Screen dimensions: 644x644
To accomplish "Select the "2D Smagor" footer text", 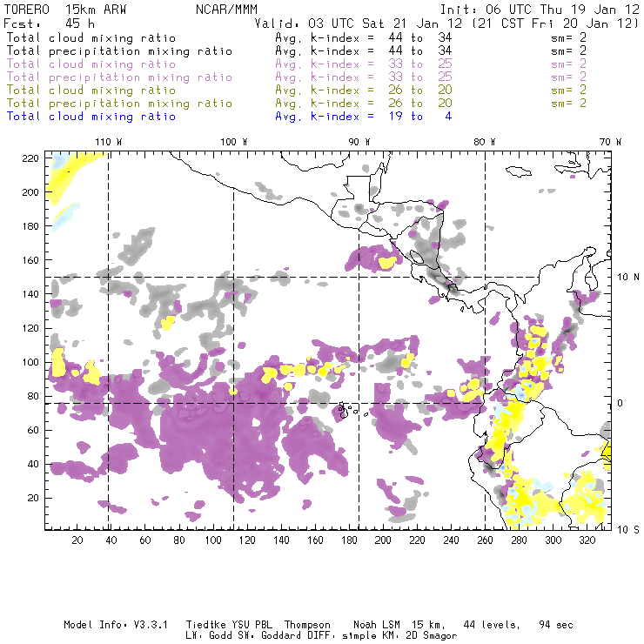I will click(432, 636).
